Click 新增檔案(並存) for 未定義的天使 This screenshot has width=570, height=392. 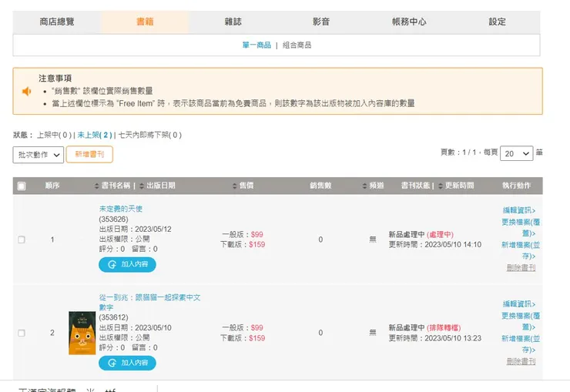521,250
